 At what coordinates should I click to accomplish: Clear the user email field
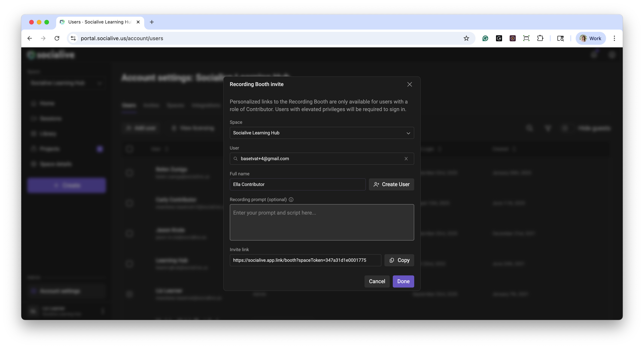(406, 159)
